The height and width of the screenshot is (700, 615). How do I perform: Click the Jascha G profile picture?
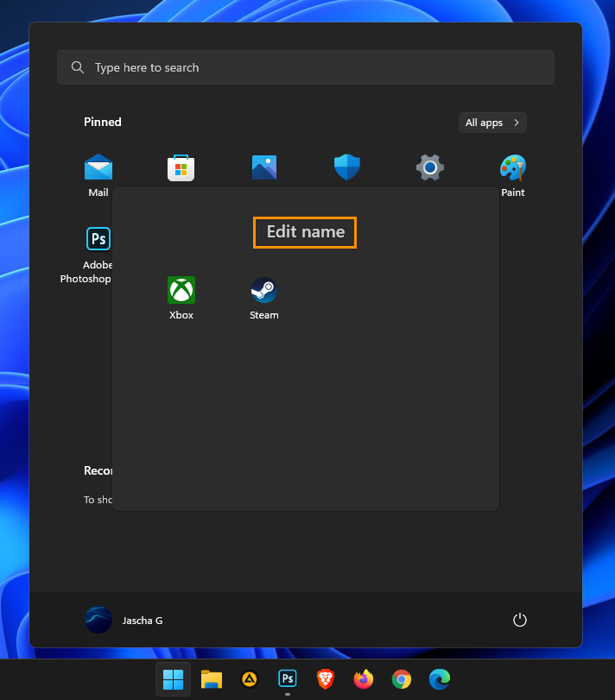(x=98, y=620)
